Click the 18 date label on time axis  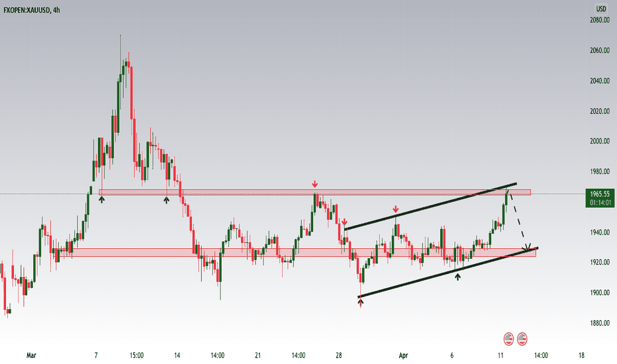581,355
